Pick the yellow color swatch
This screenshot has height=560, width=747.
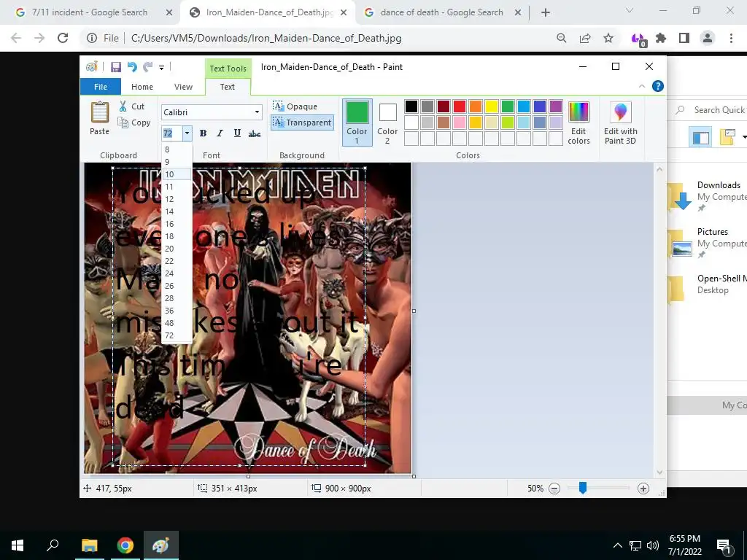coord(492,106)
